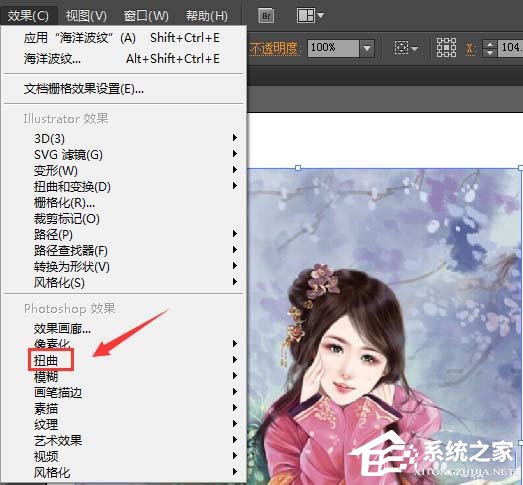The width and height of the screenshot is (523, 485).
Task: Decrease X value with the down stepper
Action: point(490,53)
